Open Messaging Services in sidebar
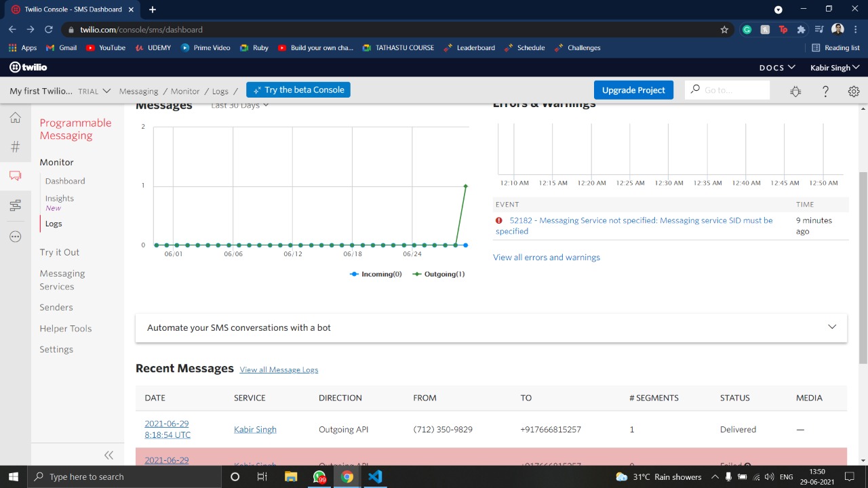This screenshot has height=488, width=868. 62,280
